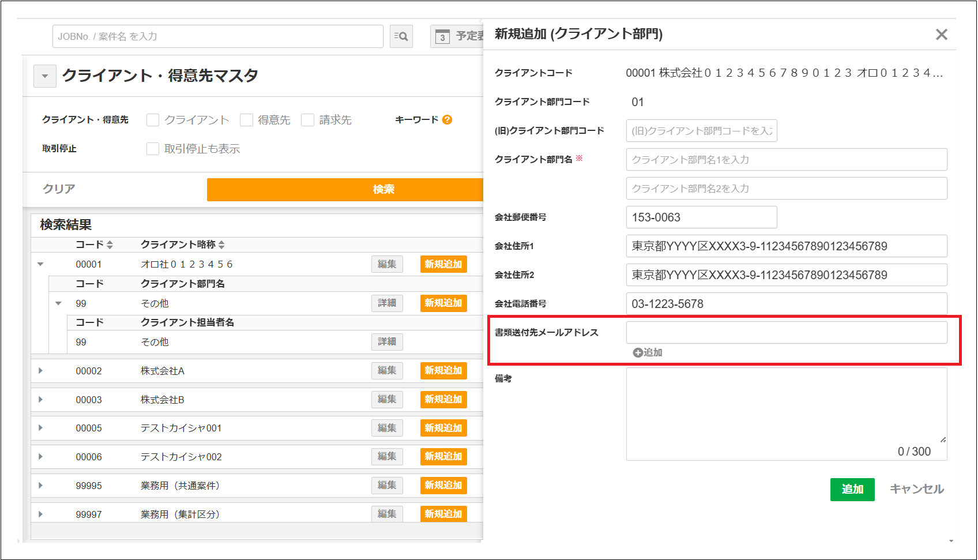Click the plus icon to add mail address
Screen dimensions: 978x560
coord(638,353)
